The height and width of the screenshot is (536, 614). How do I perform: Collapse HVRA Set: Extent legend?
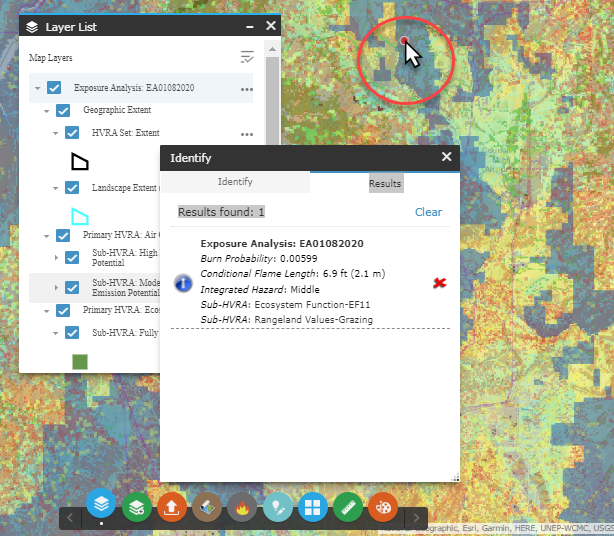[56, 134]
